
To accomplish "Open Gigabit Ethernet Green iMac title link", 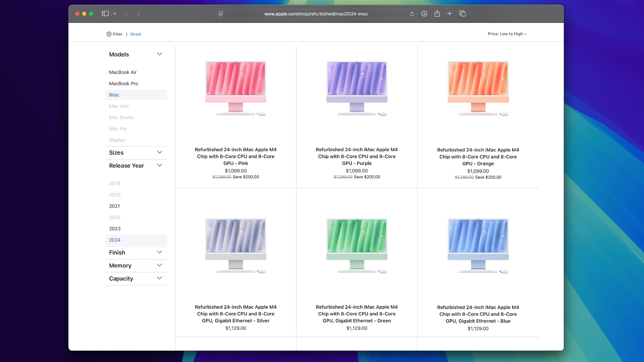I will (x=357, y=314).
